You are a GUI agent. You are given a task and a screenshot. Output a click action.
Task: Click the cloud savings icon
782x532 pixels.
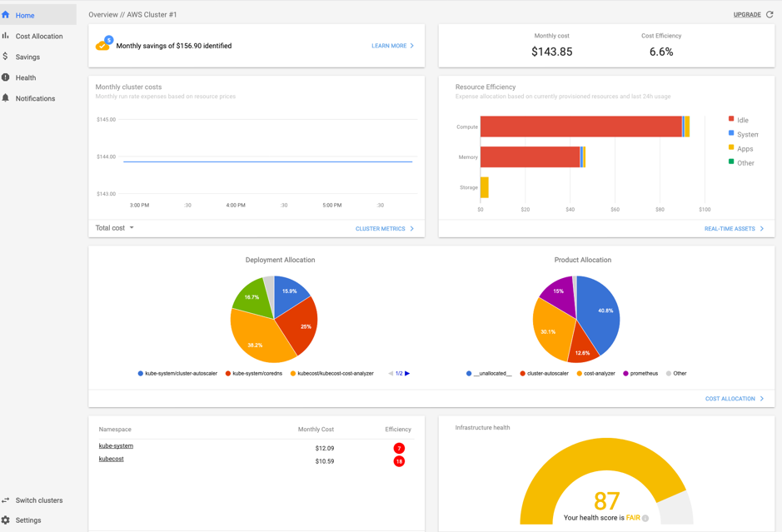[104, 43]
